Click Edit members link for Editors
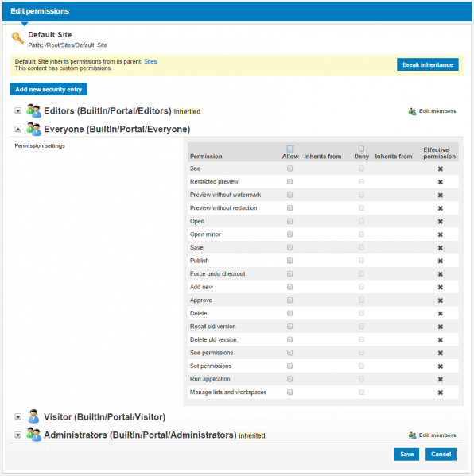This screenshot has width=474, height=476. click(x=437, y=111)
